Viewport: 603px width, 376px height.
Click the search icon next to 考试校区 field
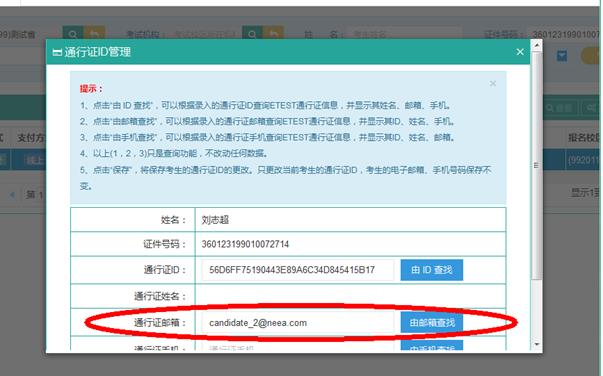[252, 34]
